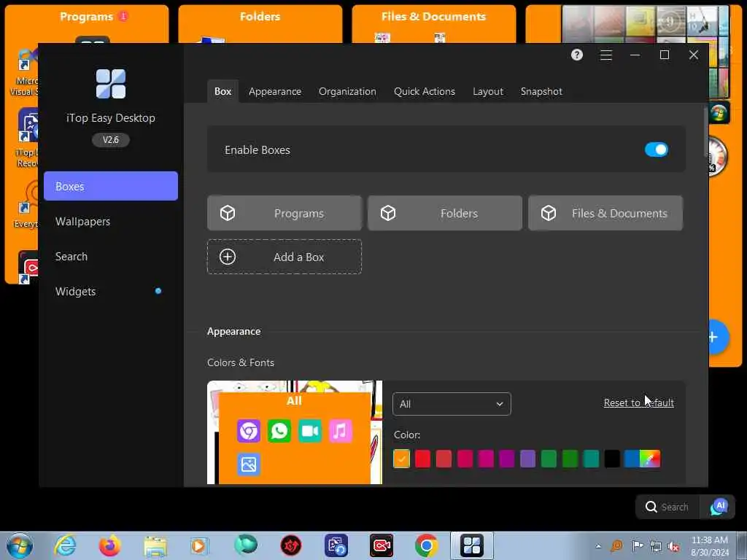Select the Programs box button in settings window
The height and width of the screenshot is (560, 747).
coord(285,213)
